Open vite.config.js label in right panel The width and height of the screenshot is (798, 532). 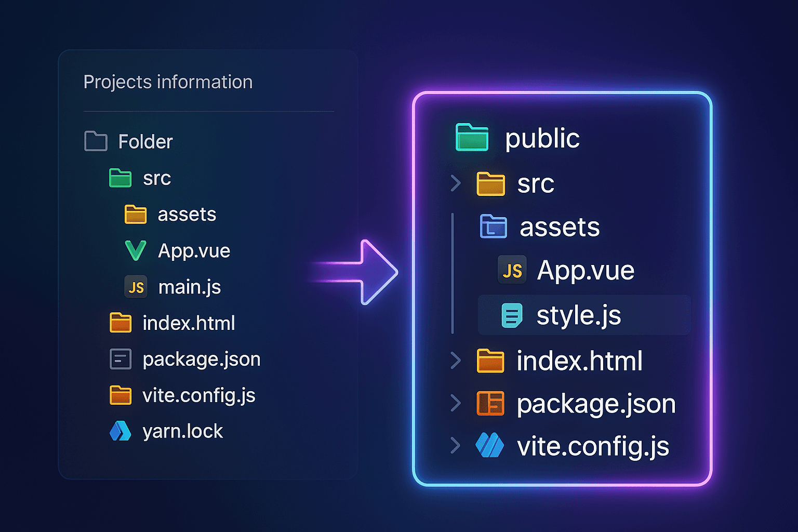593,447
